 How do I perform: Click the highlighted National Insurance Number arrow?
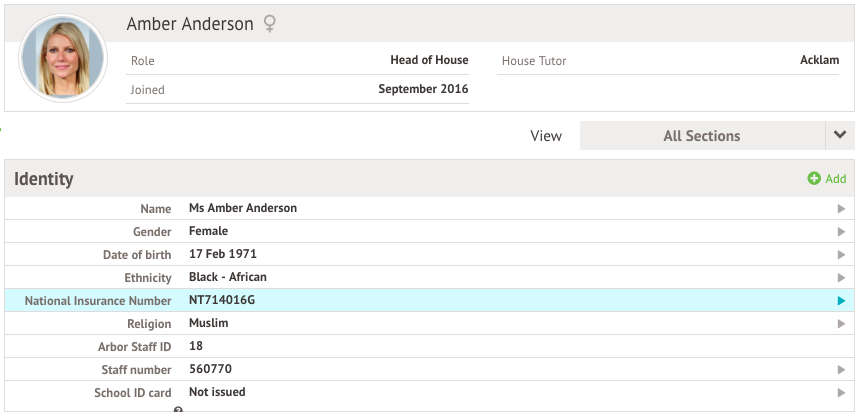coord(841,301)
